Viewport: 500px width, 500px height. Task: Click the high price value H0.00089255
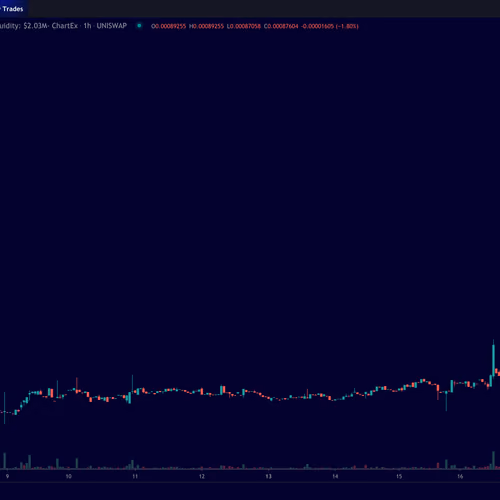206,26
